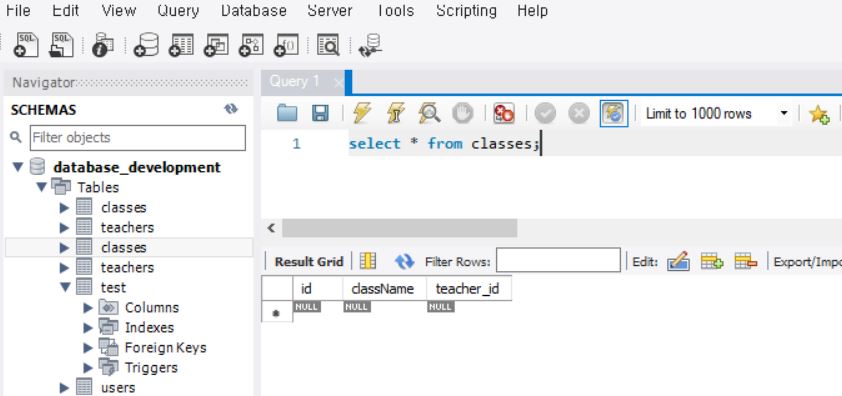Open a script file in query editor

[287, 113]
